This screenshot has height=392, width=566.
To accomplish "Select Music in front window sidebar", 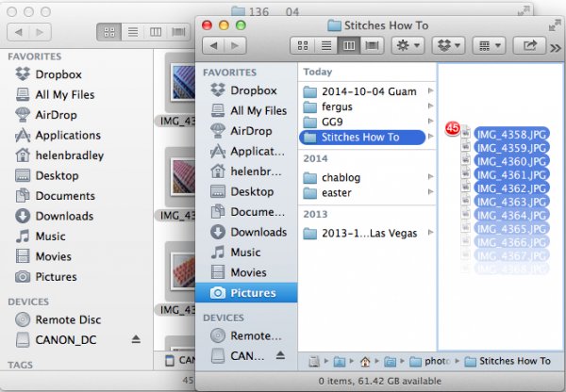I will (x=245, y=253).
